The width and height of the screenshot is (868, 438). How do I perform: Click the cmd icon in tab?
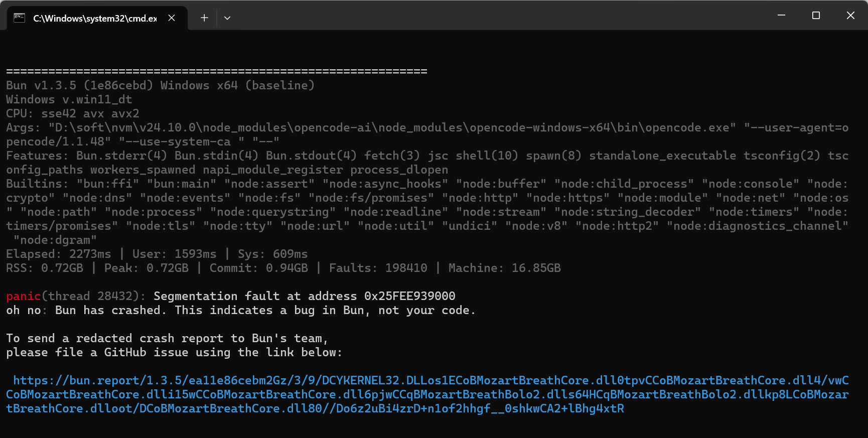[19, 18]
